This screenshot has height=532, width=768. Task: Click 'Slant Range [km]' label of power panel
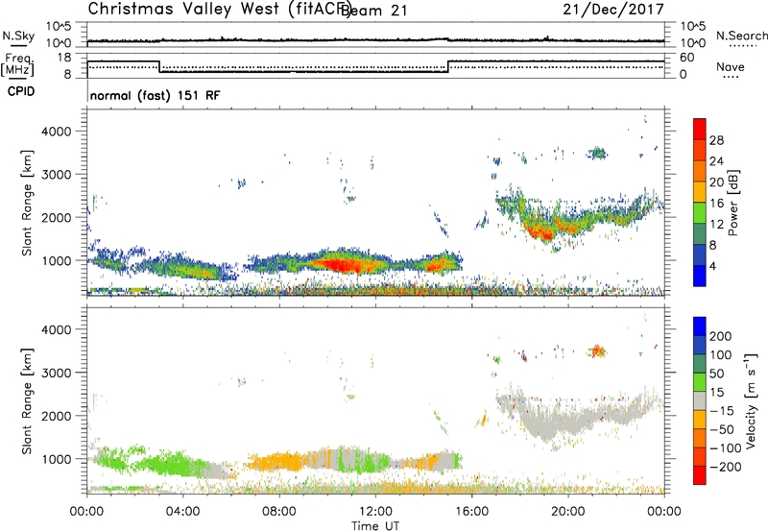[x=27, y=203]
